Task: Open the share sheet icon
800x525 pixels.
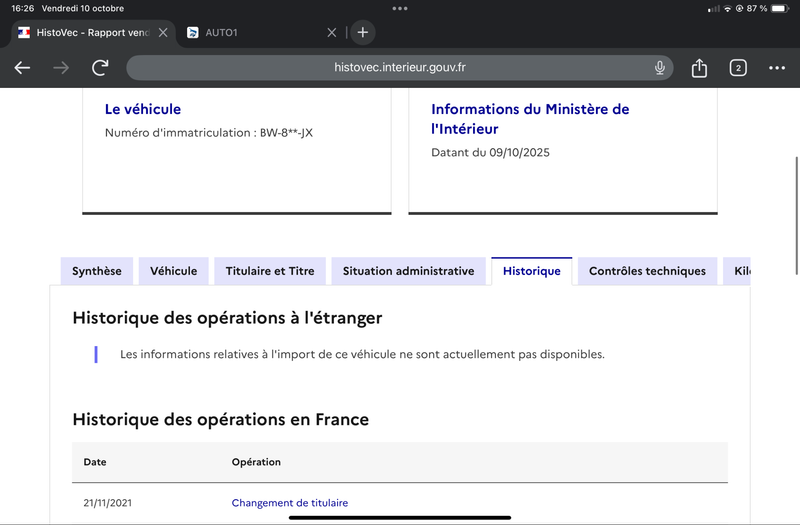Action: [x=699, y=68]
